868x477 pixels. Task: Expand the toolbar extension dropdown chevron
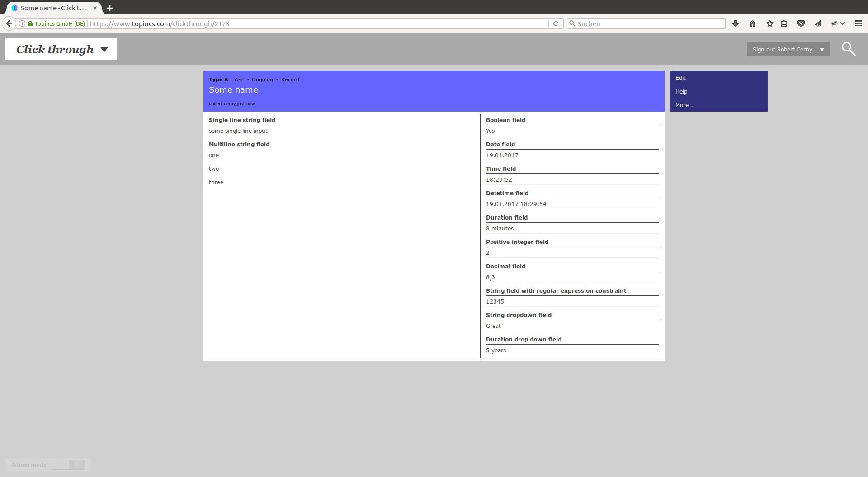click(843, 23)
